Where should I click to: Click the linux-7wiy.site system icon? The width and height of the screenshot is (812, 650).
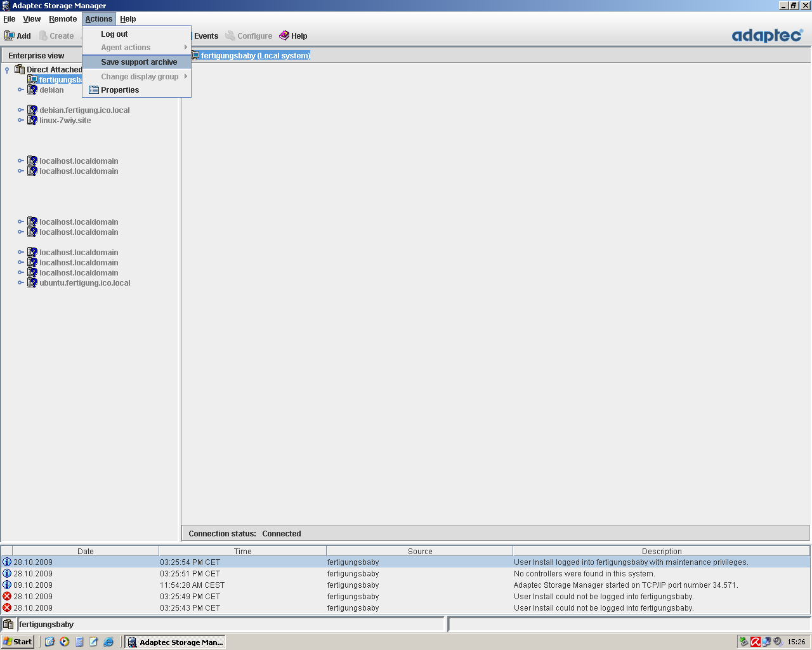(x=32, y=120)
